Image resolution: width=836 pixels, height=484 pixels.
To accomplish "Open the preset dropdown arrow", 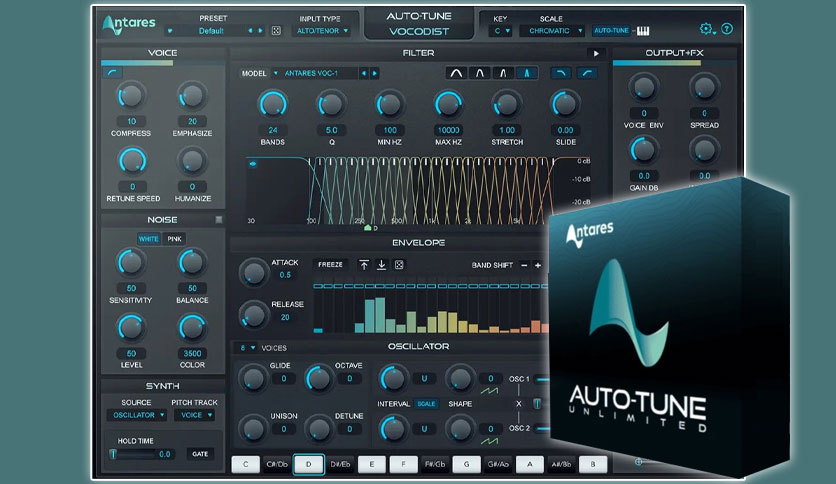I will point(170,31).
